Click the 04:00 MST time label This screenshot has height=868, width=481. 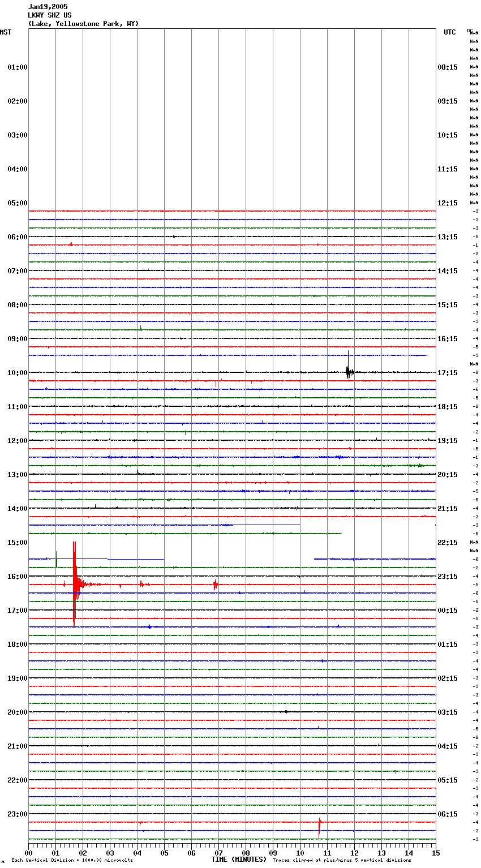coord(18,169)
